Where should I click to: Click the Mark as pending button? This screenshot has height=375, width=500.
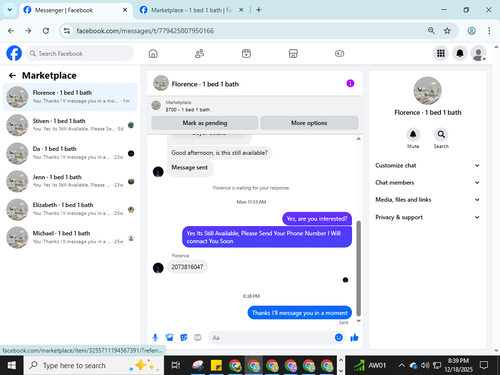tap(205, 123)
